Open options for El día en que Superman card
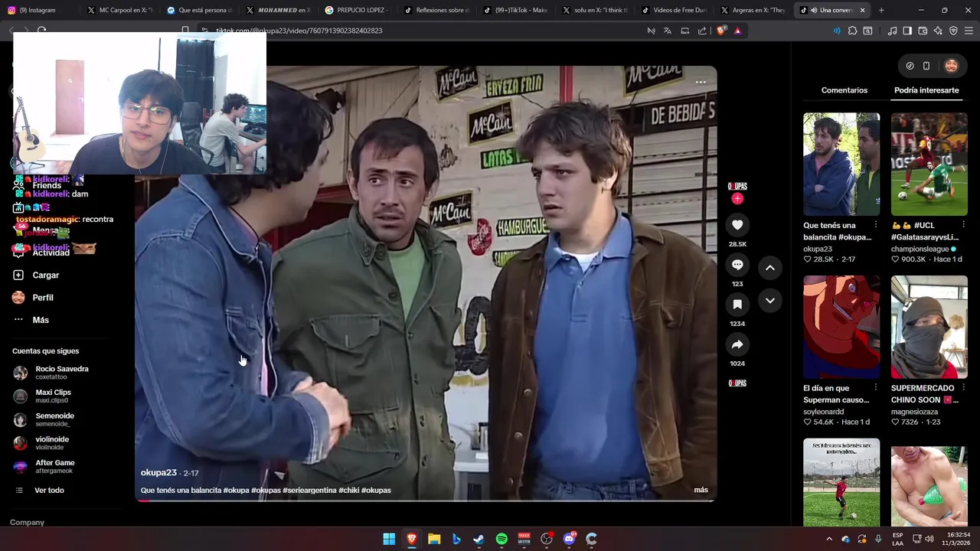This screenshot has width=980, height=551. [x=875, y=387]
